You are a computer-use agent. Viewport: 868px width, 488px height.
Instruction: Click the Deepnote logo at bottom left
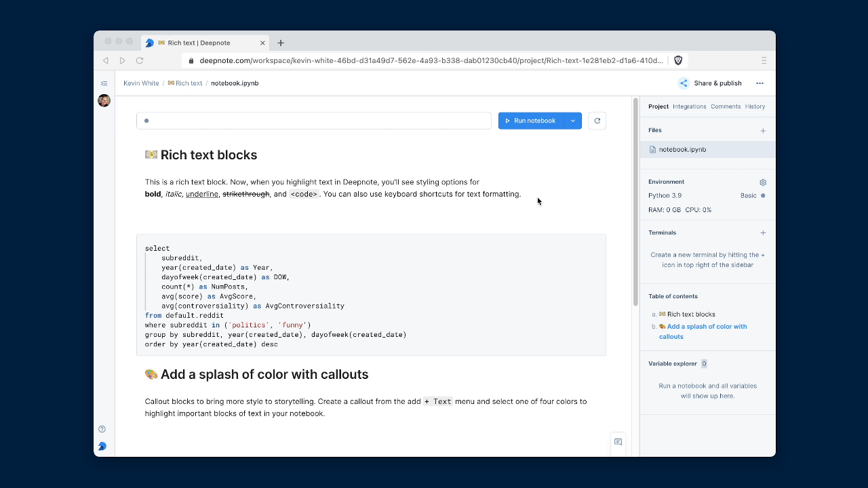click(x=102, y=446)
